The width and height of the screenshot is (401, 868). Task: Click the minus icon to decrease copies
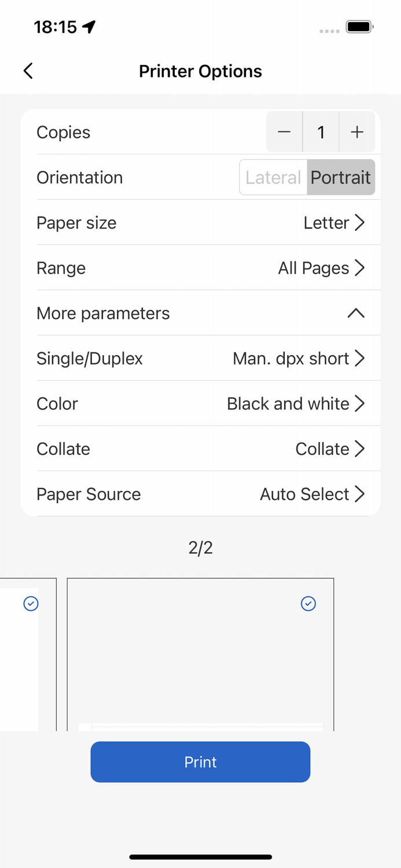[284, 132]
